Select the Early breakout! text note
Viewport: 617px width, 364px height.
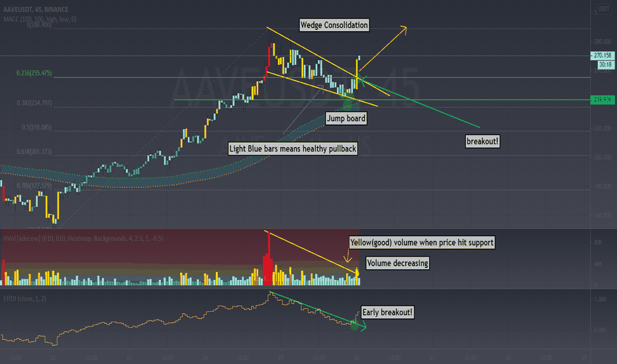coord(387,312)
